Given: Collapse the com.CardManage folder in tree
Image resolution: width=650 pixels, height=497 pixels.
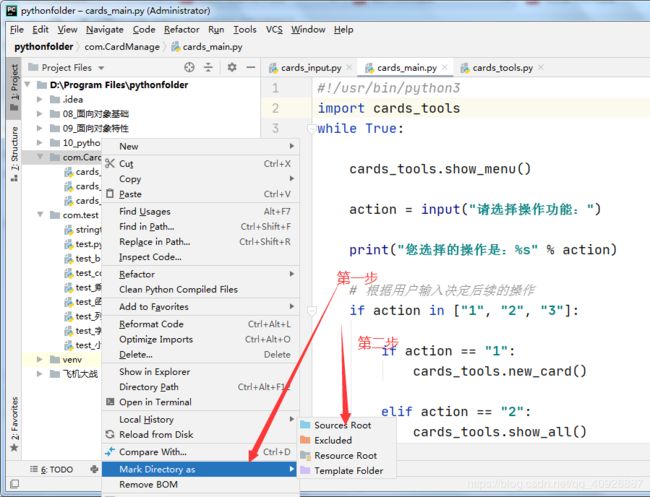Looking at the screenshot, I should [40, 157].
